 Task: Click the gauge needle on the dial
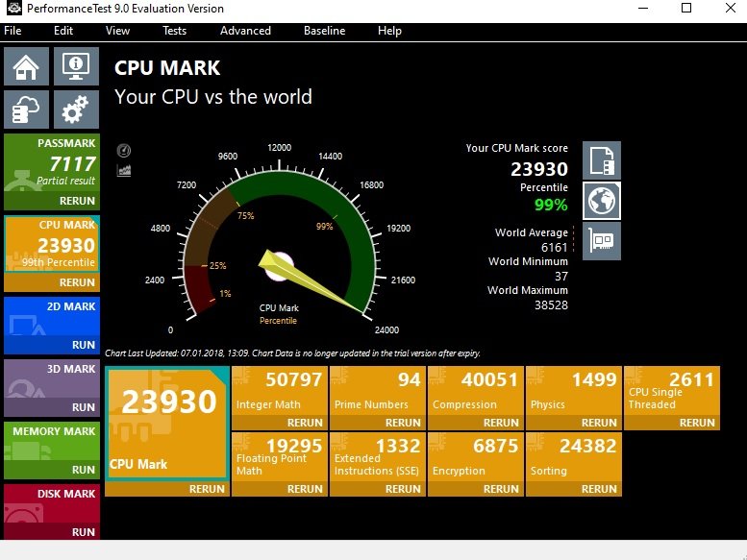pos(312,282)
